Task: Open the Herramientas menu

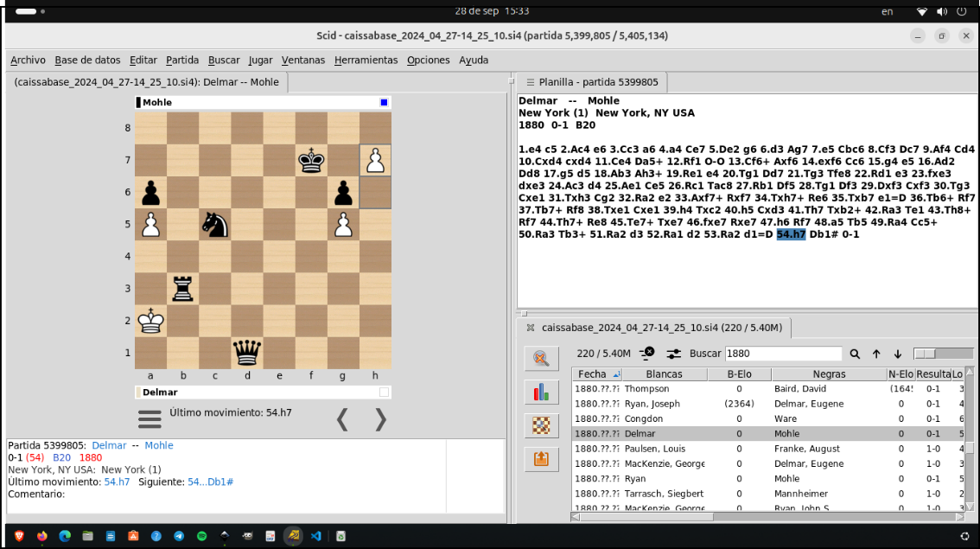Action: coord(366,60)
